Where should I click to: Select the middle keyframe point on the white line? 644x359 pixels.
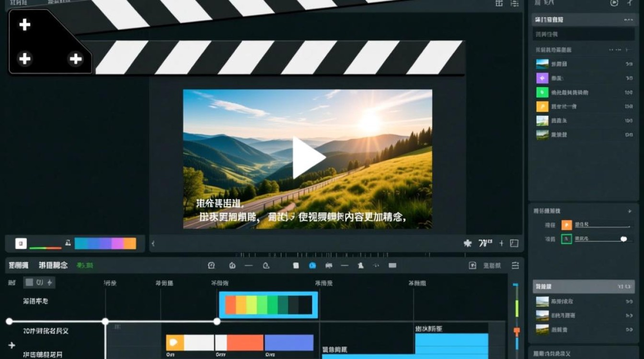[x=105, y=321]
